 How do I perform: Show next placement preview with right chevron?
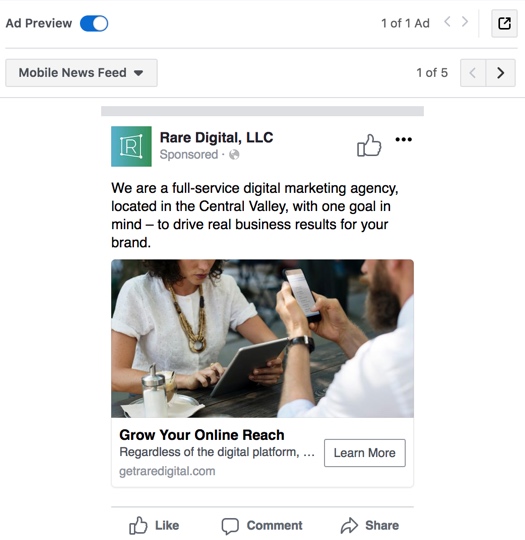(x=501, y=73)
